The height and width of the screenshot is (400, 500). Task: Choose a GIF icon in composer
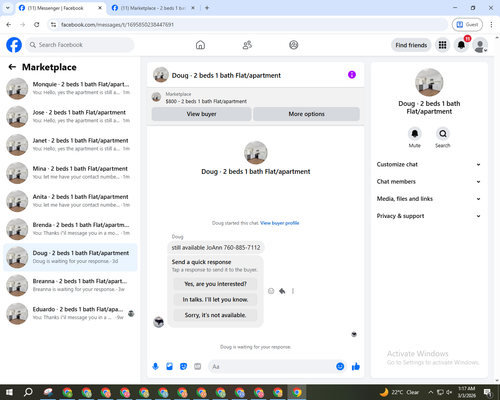coord(198,367)
